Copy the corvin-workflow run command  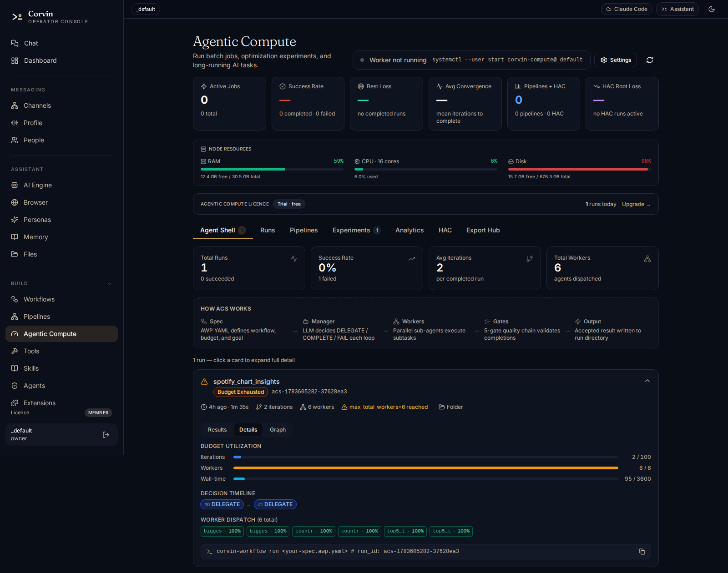coord(642,552)
